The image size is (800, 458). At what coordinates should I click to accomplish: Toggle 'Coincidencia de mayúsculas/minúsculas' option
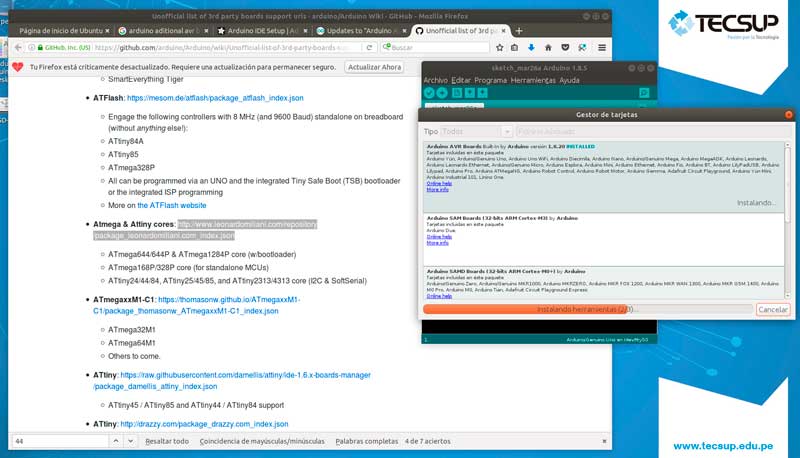coord(262,441)
